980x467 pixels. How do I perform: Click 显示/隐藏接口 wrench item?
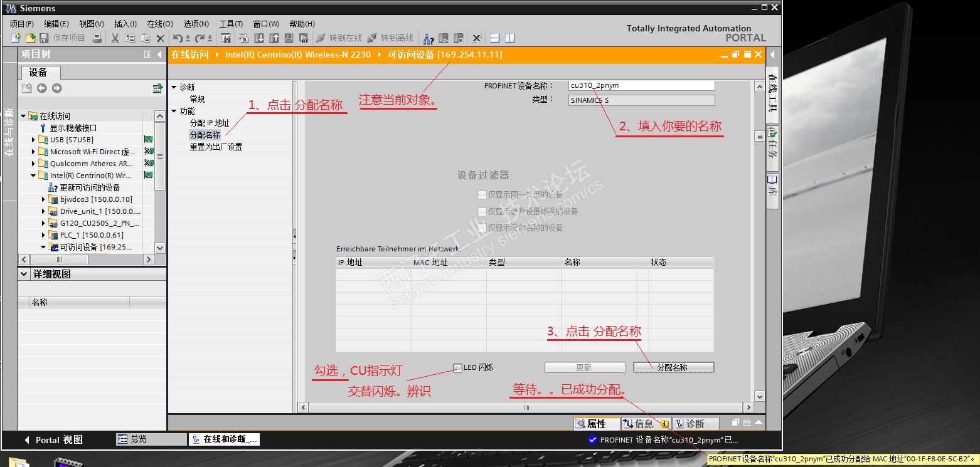68,128
